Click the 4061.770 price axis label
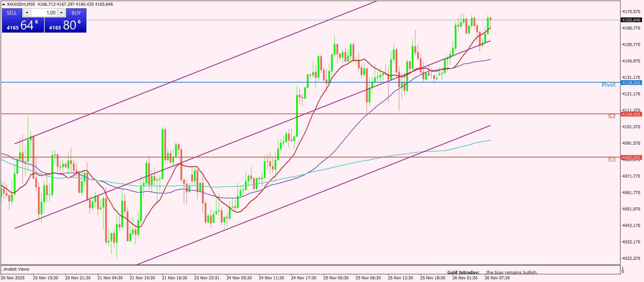Screen dimensions: 644x282 tap(631, 192)
